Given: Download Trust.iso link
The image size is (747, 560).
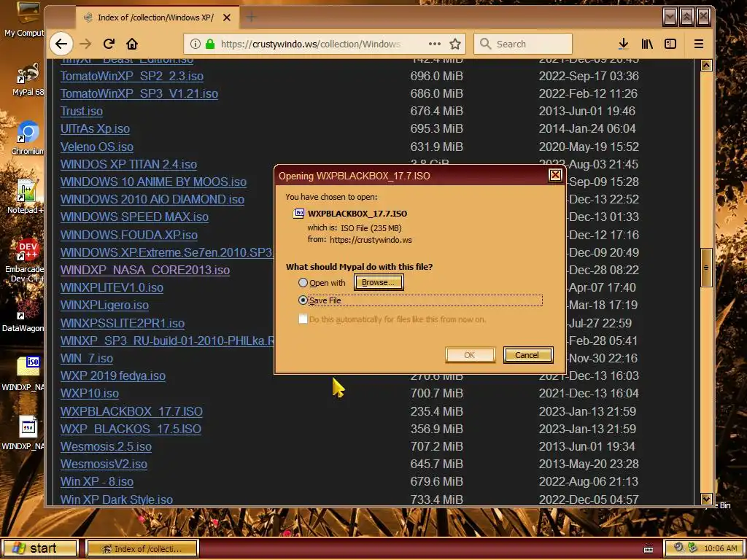Looking at the screenshot, I should [82, 111].
